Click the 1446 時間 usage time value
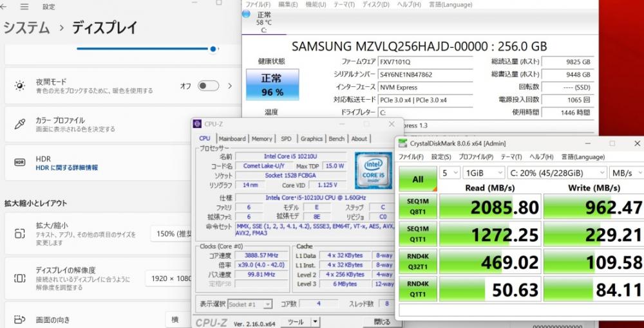This screenshot has height=328, width=644. 567,112
